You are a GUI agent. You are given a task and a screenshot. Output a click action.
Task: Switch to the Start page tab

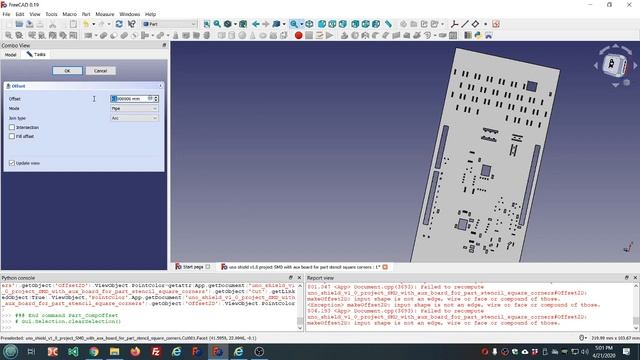(193, 267)
